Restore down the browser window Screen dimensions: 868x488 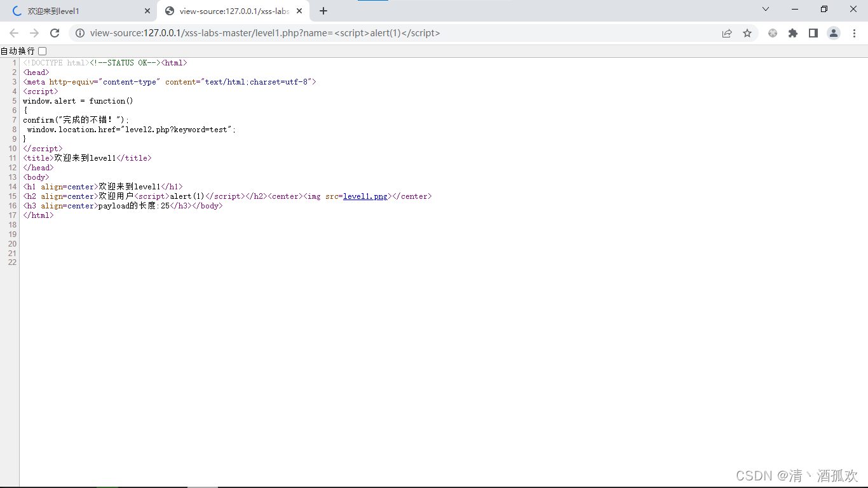click(824, 9)
